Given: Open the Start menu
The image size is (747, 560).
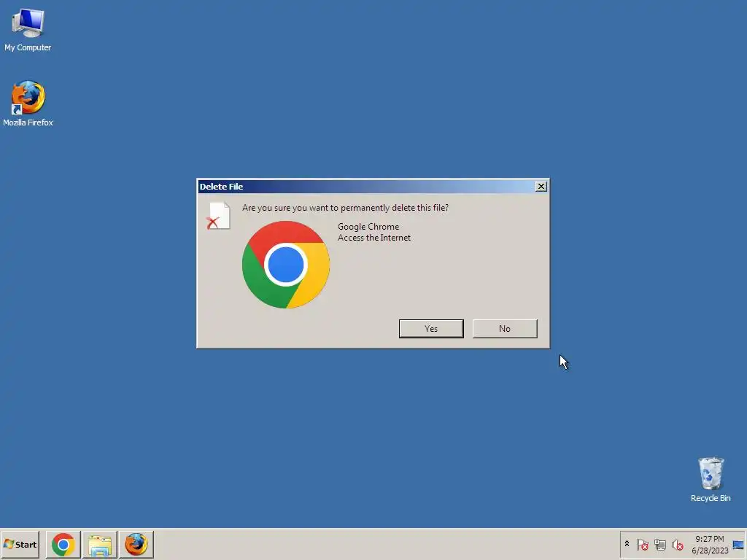Looking at the screenshot, I should click(20, 544).
